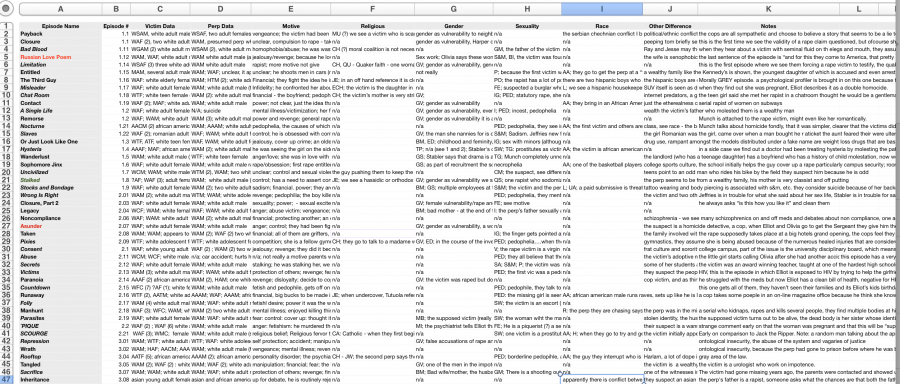Select the Asunder episode cell
This screenshot has height=384, width=900.
pyautogui.click(x=60, y=227)
